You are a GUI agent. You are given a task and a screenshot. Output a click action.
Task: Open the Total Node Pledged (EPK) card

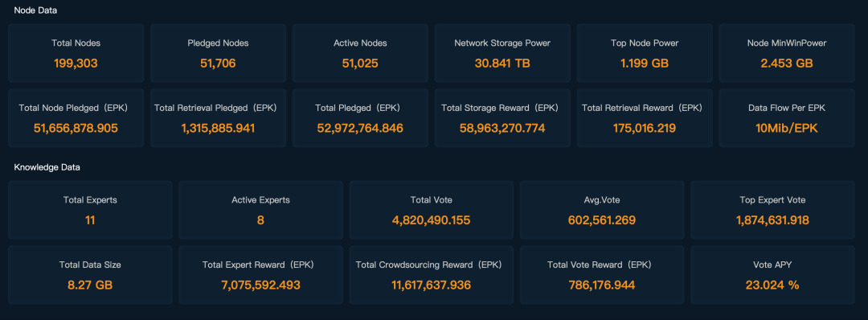click(x=76, y=118)
